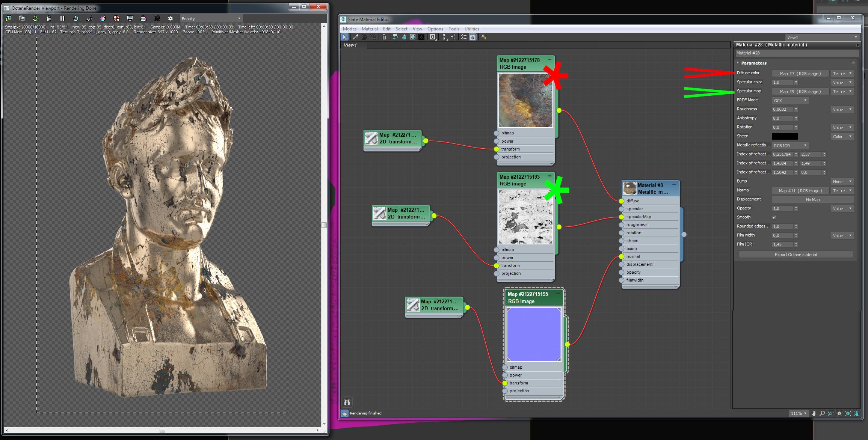Click the black Sheen color swatch

[785, 136]
